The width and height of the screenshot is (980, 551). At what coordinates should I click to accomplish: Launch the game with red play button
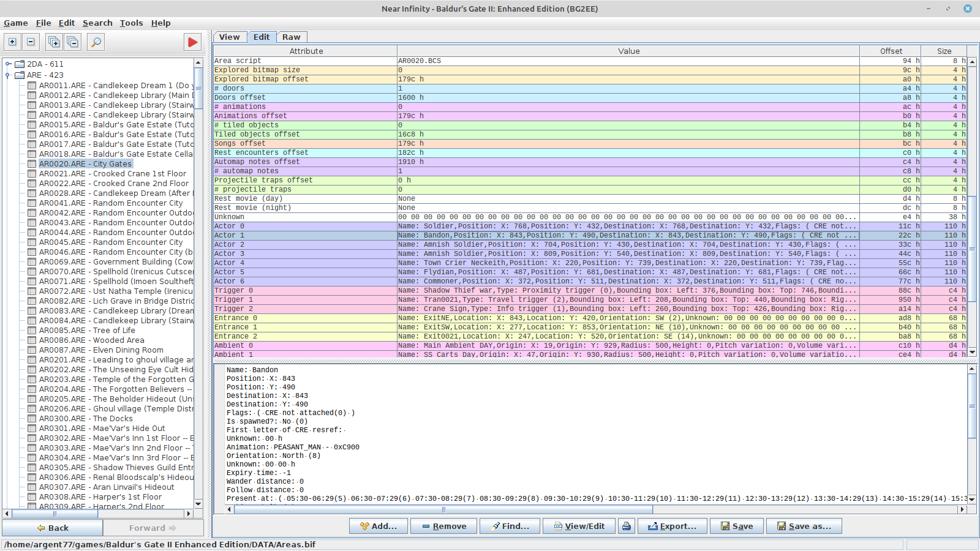pyautogui.click(x=193, y=42)
